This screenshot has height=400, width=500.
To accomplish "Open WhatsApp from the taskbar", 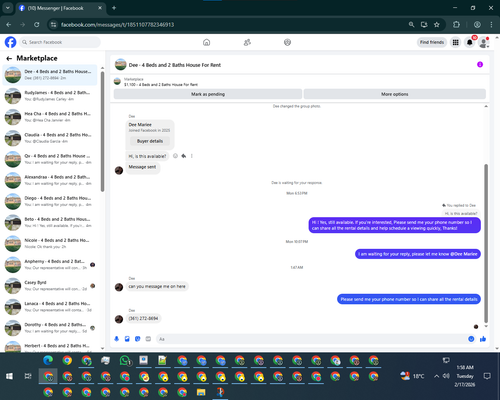I will [125, 360].
